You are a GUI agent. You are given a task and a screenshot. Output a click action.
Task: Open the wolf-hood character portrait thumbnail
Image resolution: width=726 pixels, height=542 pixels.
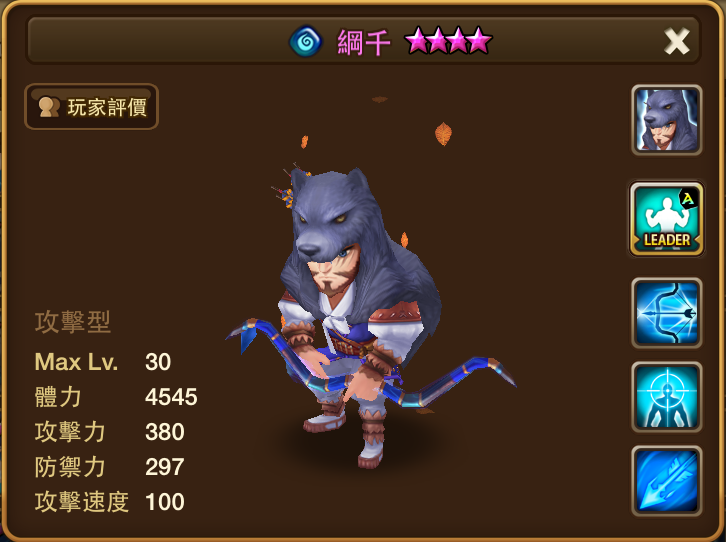667,120
